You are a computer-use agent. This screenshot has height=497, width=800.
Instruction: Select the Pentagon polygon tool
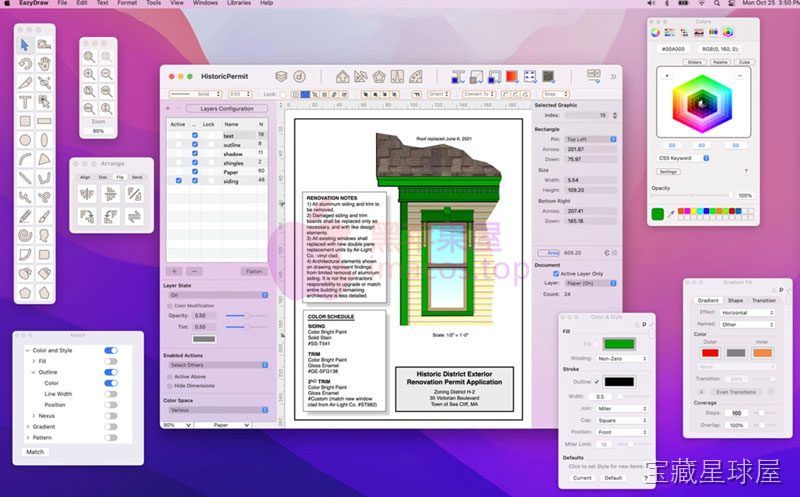pyautogui.click(x=25, y=293)
